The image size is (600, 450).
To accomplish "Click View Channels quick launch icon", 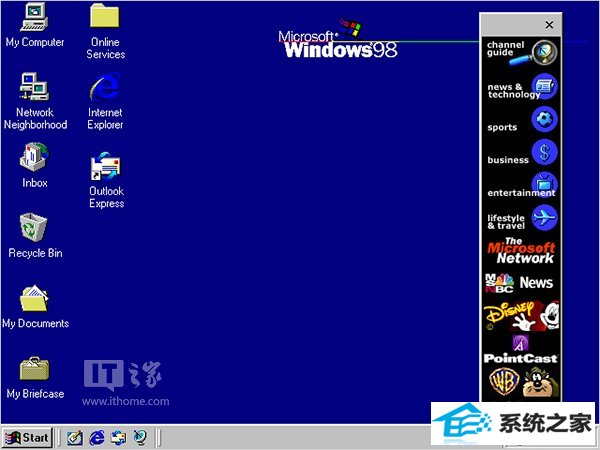I will pos(140,437).
